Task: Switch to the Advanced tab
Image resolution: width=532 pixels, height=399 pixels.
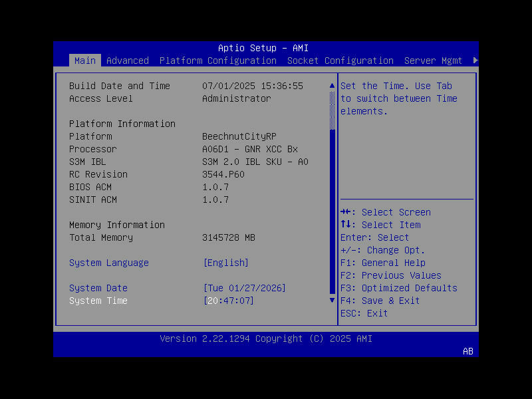Action: [x=127, y=61]
